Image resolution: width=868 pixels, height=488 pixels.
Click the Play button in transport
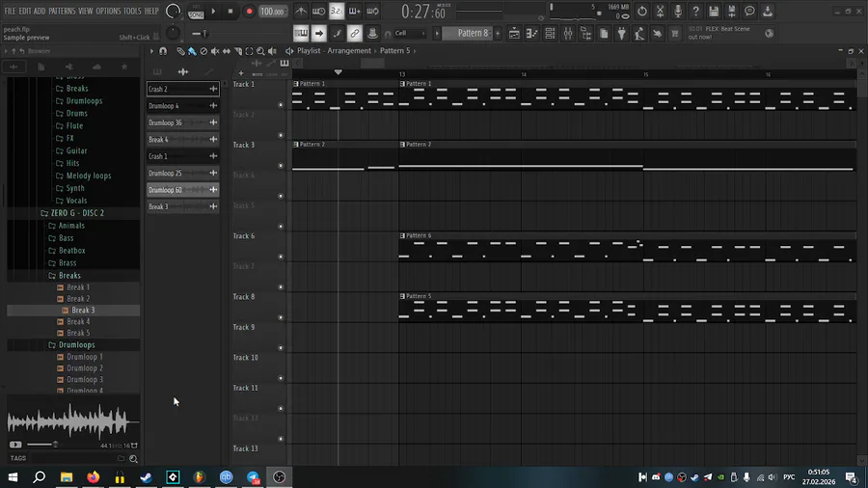pyautogui.click(x=213, y=11)
